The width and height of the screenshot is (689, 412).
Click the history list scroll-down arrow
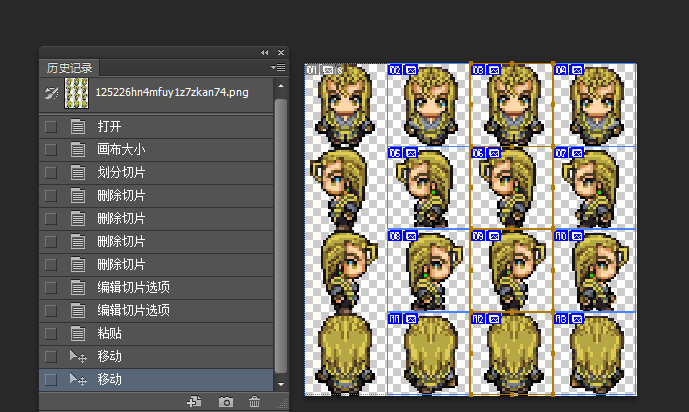[281, 384]
